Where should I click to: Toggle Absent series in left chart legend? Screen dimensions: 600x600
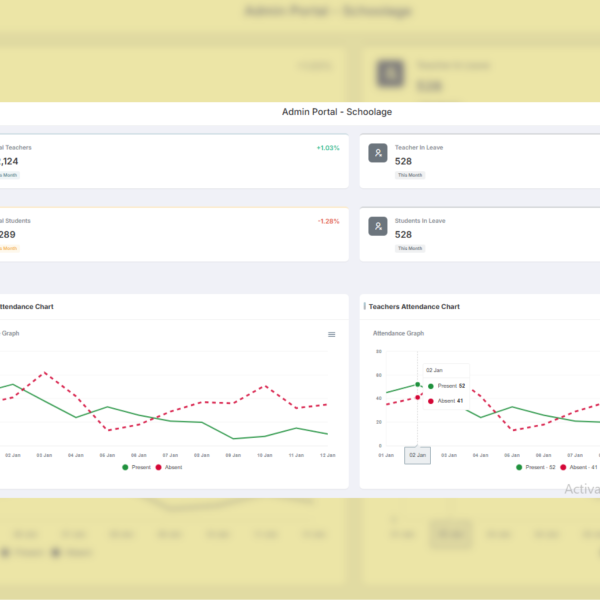(168, 467)
